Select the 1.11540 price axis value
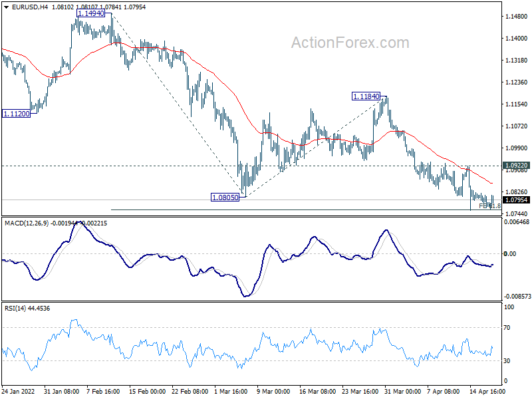Image resolution: width=532 pixels, height=399 pixels. pyautogui.click(x=516, y=104)
